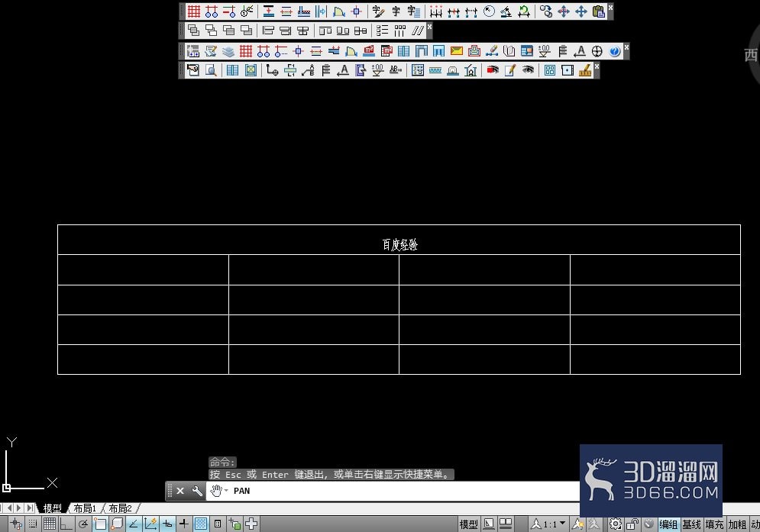Select the 百度经验 table title cell
This screenshot has height=532, width=760.
click(x=399, y=240)
